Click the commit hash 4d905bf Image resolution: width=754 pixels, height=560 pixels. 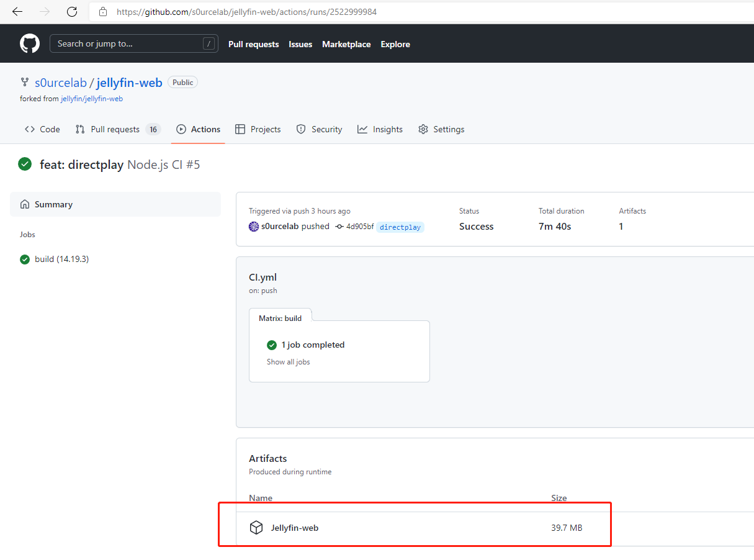click(x=359, y=227)
